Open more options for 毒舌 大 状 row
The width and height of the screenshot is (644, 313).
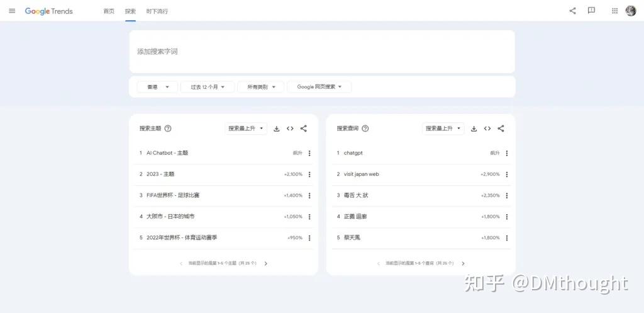point(506,195)
